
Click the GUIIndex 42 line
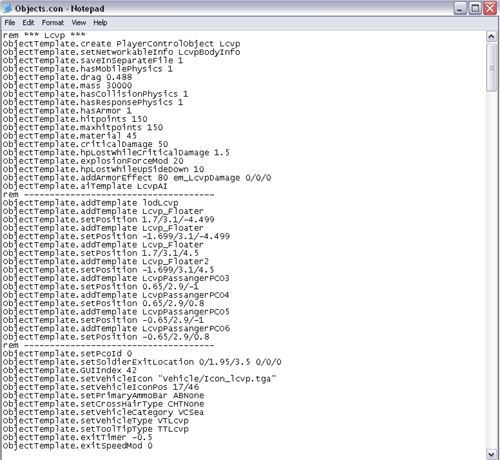(70, 370)
